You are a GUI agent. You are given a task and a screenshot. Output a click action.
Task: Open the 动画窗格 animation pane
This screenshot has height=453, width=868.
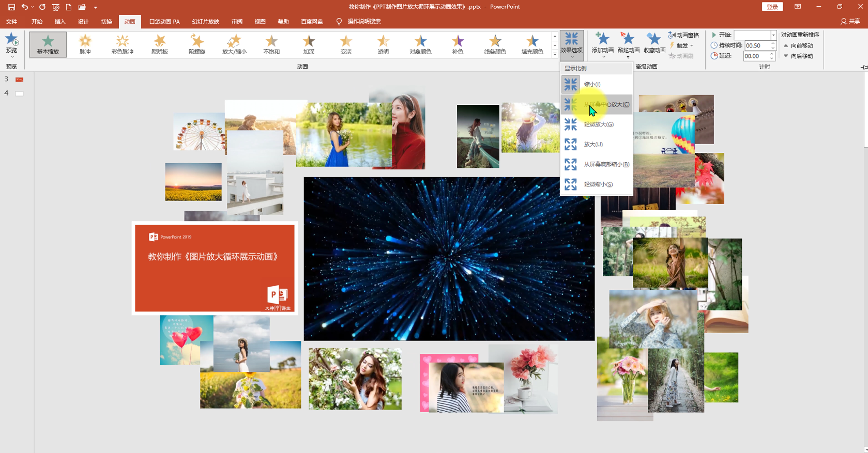pyautogui.click(x=683, y=35)
